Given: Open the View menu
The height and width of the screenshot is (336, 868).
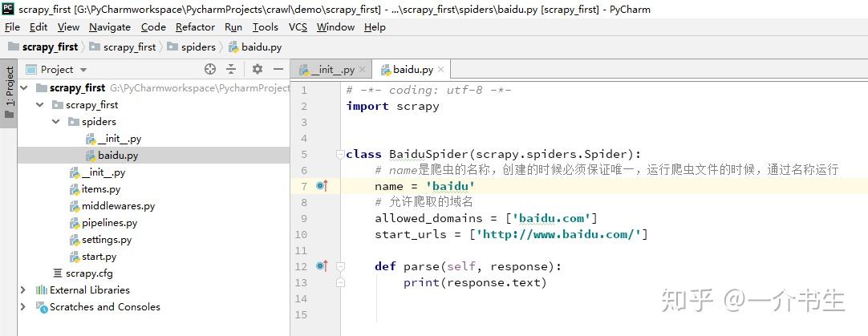Looking at the screenshot, I should [68, 27].
